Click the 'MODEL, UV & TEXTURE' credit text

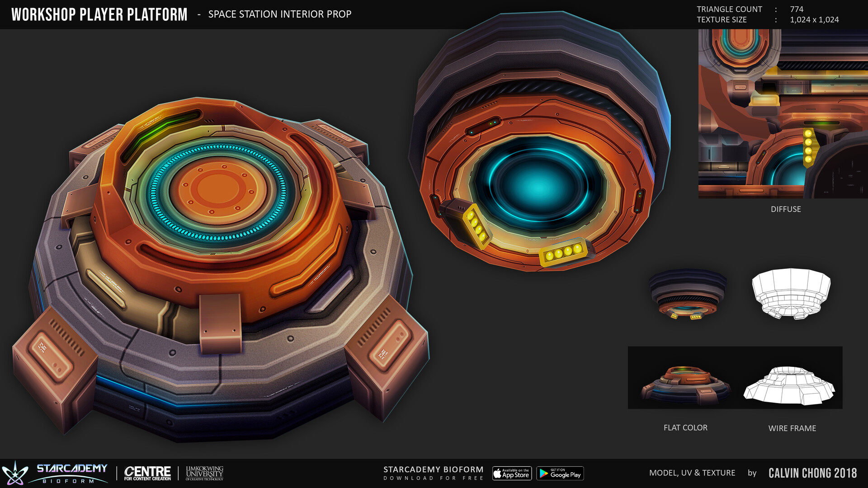(692, 473)
